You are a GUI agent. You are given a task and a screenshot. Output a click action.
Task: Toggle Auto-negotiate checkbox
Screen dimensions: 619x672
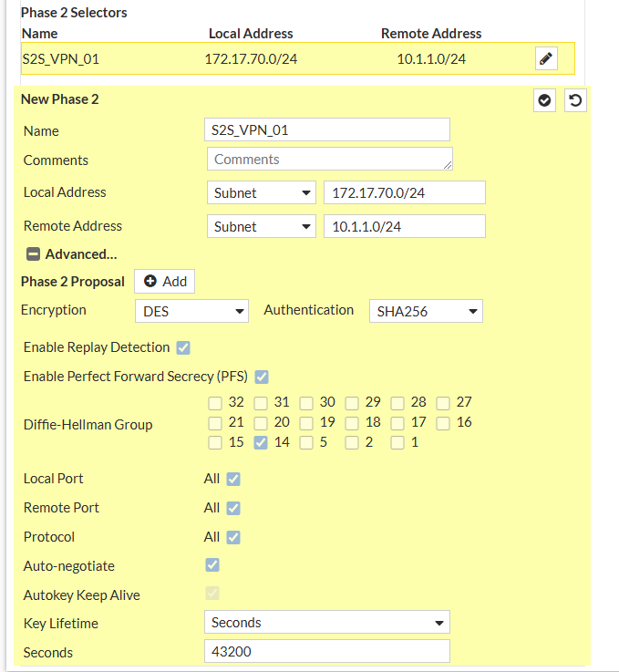(x=212, y=564)
